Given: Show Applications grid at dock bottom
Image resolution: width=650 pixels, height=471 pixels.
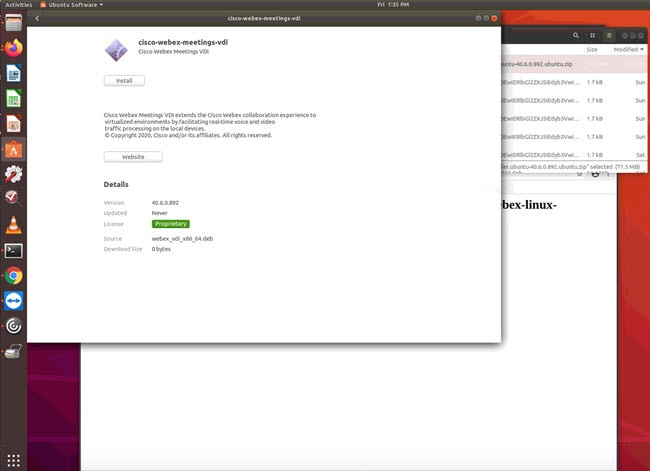Looking at the screenshot, I should tap(13, 460).
